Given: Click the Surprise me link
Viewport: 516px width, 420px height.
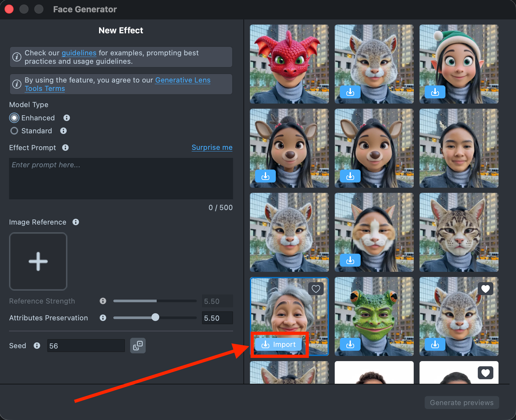Looking at the screenshot, I should coord(212,148).
